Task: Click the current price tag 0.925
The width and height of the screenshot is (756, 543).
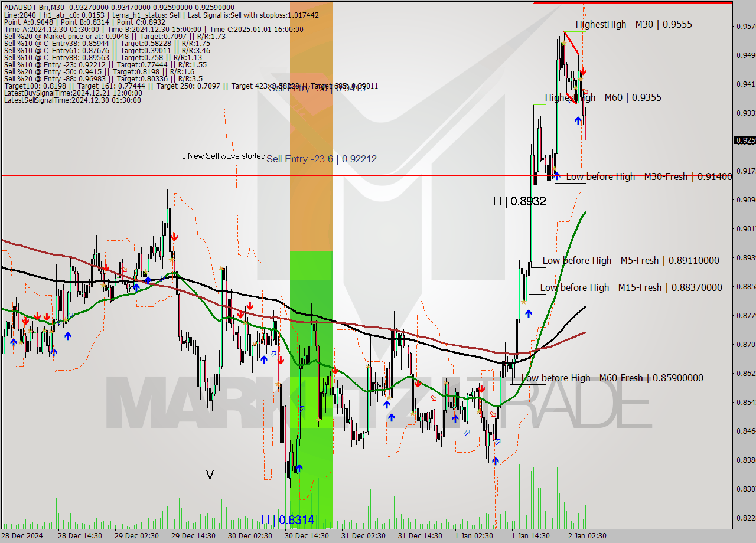Action: (x=744, y=140)
